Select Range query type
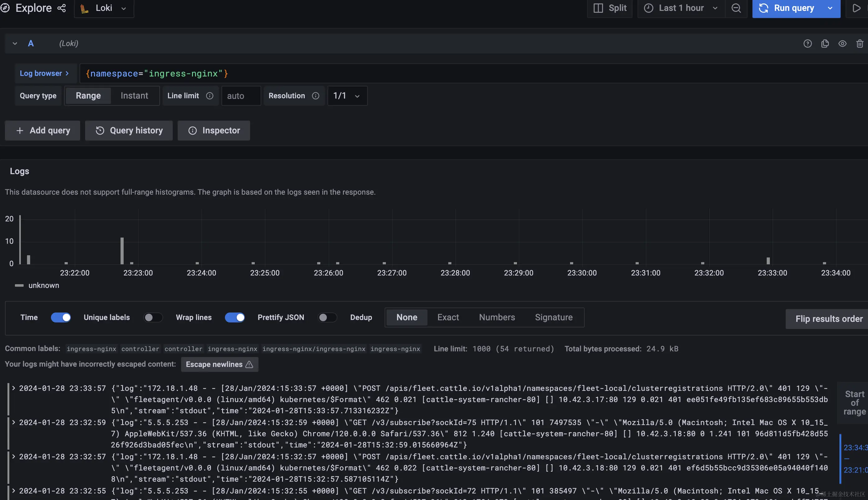 [x=88, y=96]
